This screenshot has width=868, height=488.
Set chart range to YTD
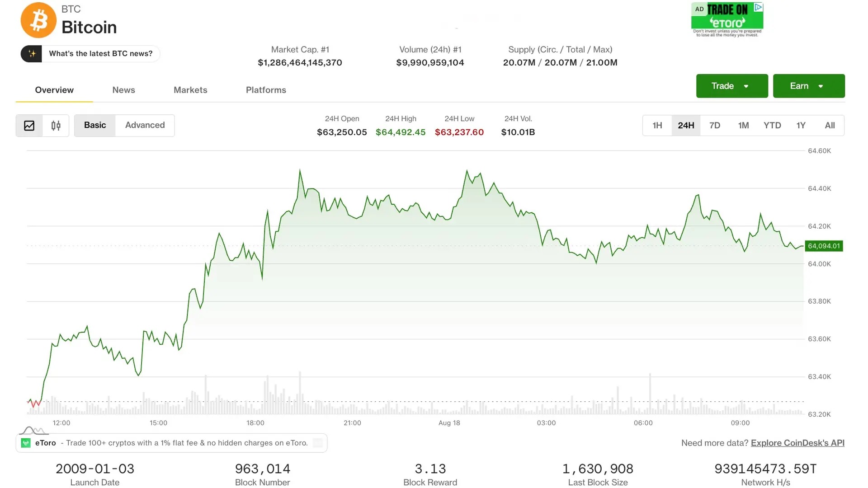(x=772, y=125)
